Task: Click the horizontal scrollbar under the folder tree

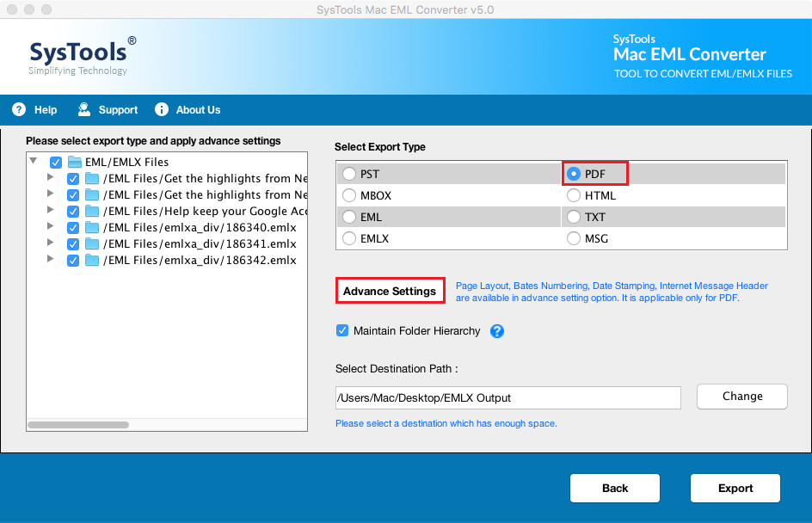Action: coord(78,425)
